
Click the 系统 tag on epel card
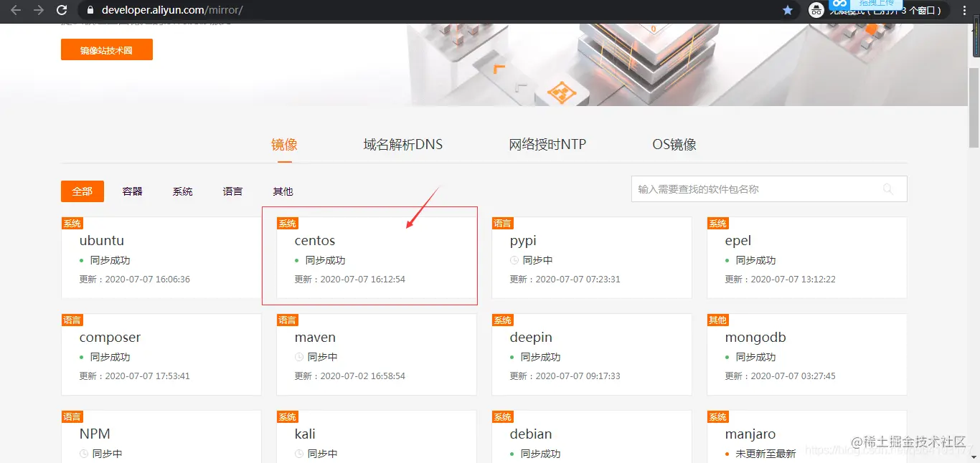pyautogui.click(x=718, y=224)
